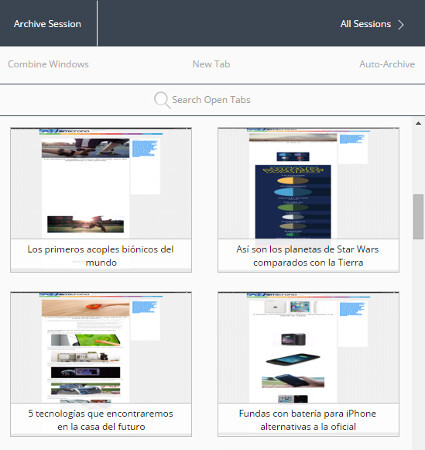Click the scrollbar up arrow
The height and width of the screenshot is (450, 425).
[418, 123]
